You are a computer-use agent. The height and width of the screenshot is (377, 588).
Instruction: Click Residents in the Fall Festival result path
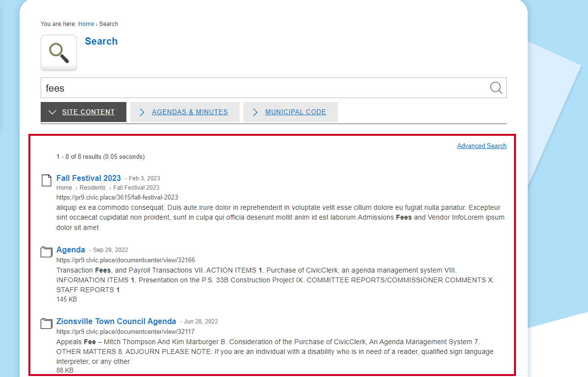(93, 188)
